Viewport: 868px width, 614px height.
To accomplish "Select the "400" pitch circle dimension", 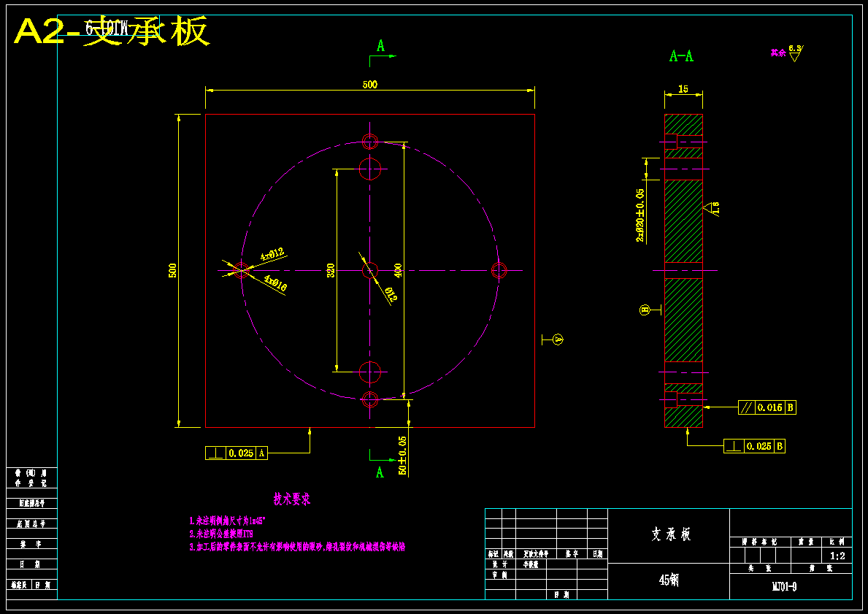I will pos(397,270).
